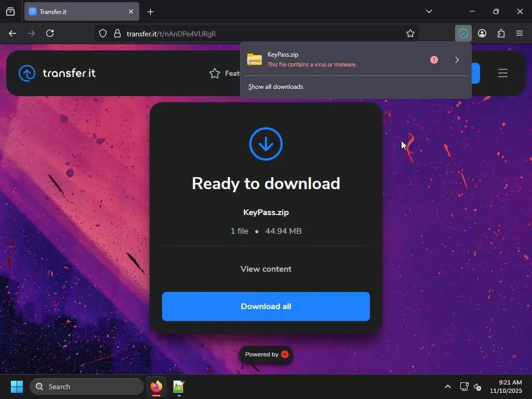Bookmark this page with star icon
The image size is (532, 399).
(x=410, y=34)
